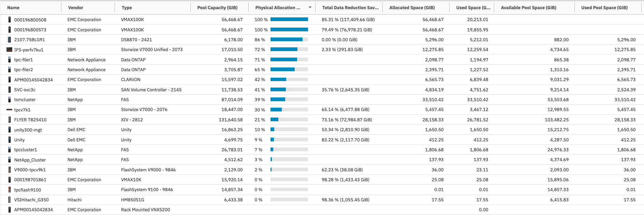Click the Available Pool Space (GiB) header

(x=528, y=7)
